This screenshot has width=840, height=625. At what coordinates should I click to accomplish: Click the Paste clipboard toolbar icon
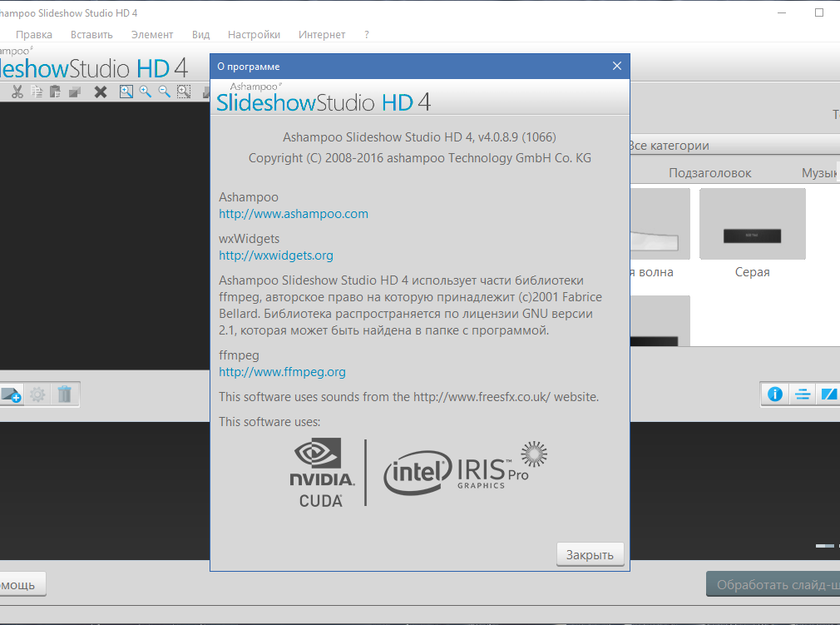tap(55, 92)
